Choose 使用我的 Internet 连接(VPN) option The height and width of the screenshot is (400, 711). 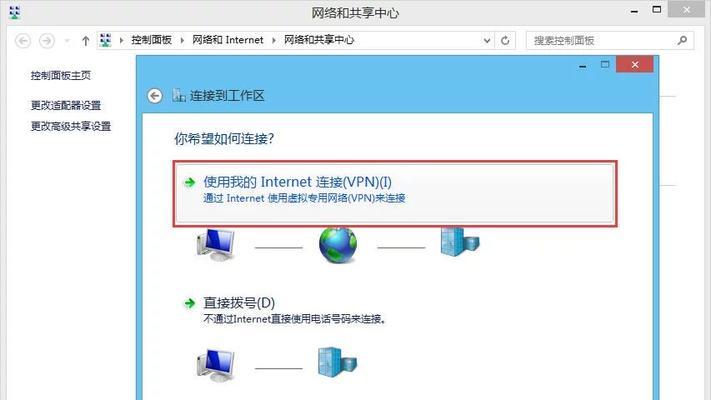tap(394, 193)
